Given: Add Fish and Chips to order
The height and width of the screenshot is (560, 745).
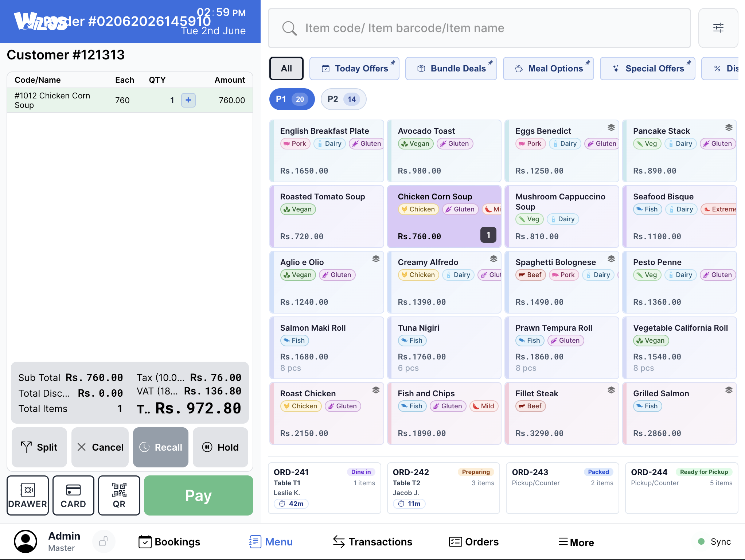Looking at the screenshot, I should 444,413.
